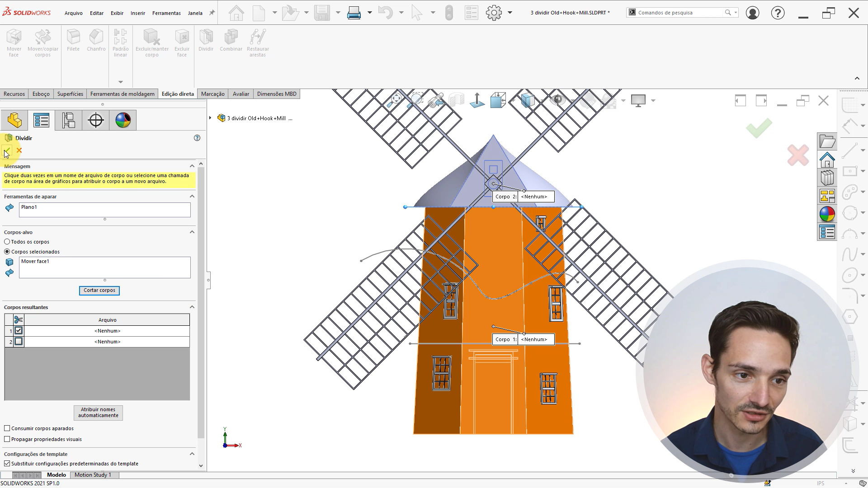Screen dimensions: 868x488
Task: Open the Ferramentas menu
Action: [x=166, y=13]
